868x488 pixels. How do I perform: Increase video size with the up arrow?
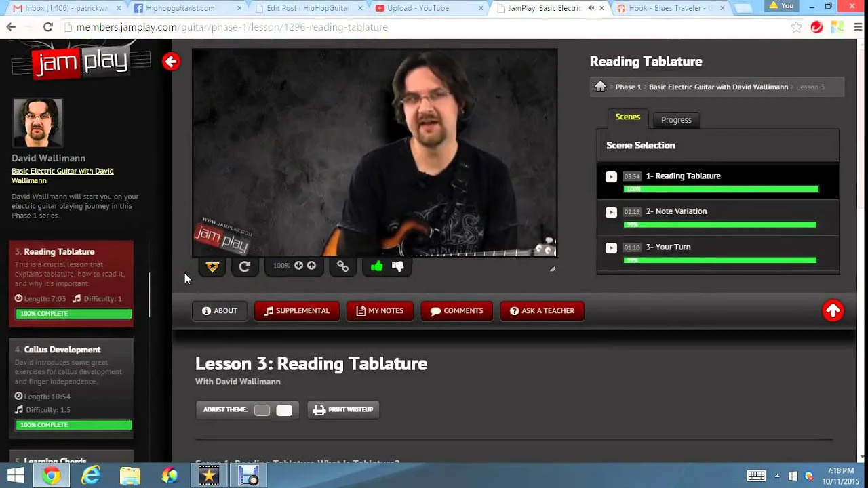pos(311,266)
